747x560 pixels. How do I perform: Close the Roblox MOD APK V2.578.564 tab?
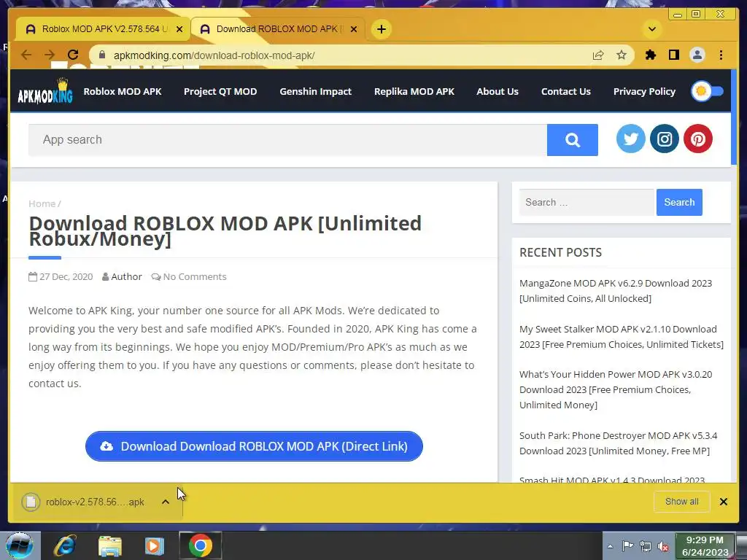click(179, 29)
